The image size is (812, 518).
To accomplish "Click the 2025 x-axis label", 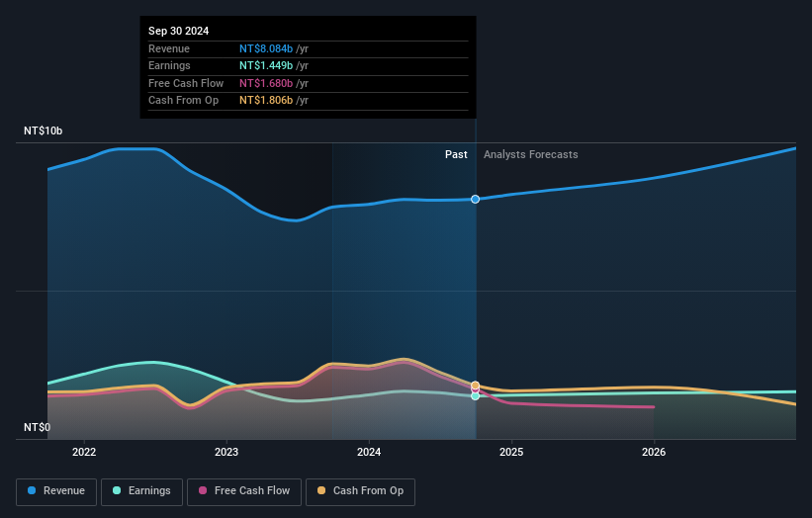I will 511,453.
